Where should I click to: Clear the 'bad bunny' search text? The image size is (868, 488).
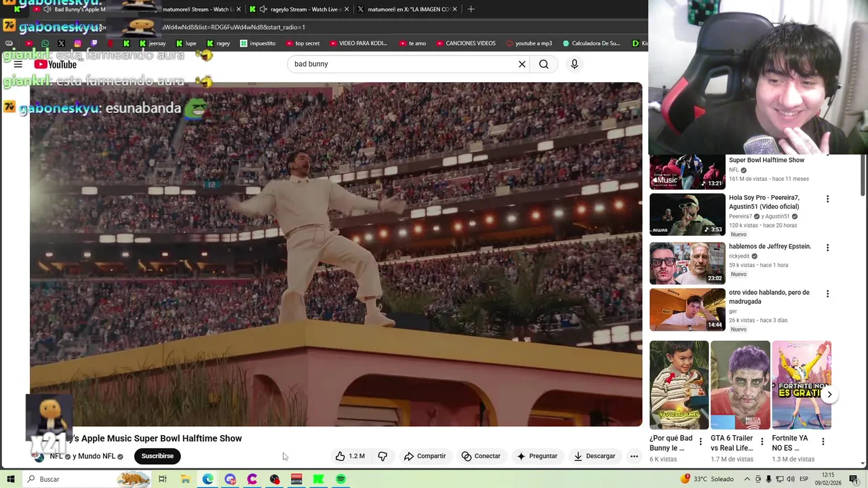coord(522,64)
